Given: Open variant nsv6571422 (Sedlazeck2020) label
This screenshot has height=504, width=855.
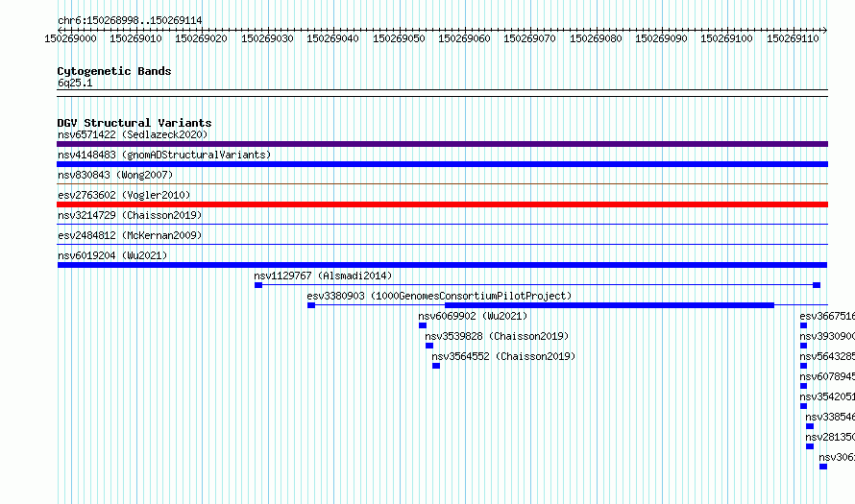Looking at the screenshot, I should pyautogui.click(x=133, y=134).
